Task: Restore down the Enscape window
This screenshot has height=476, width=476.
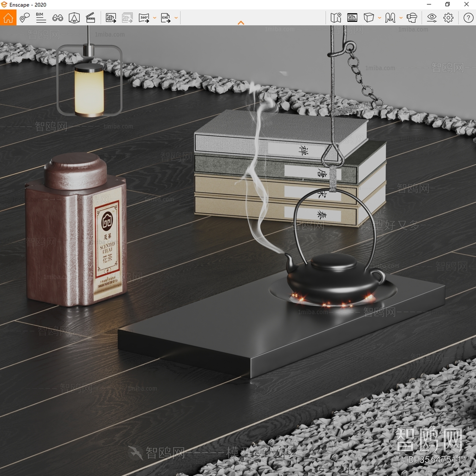Action: [447, 4]
